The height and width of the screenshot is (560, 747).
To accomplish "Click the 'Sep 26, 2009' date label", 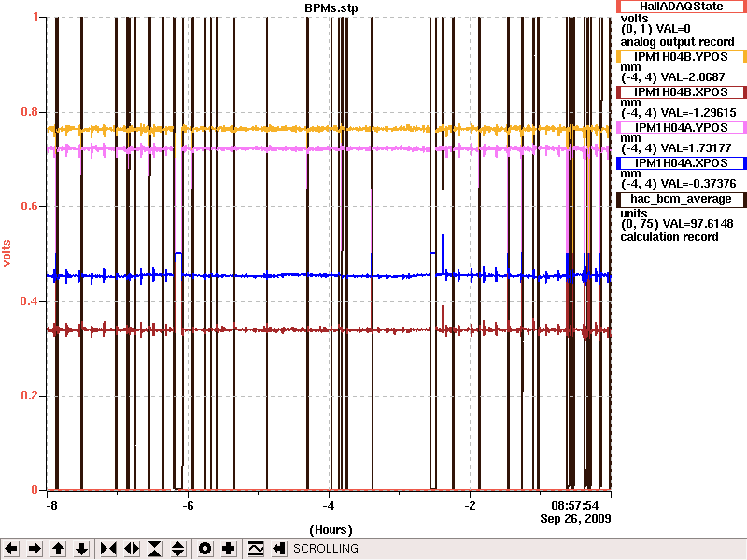I will (575, 518).
